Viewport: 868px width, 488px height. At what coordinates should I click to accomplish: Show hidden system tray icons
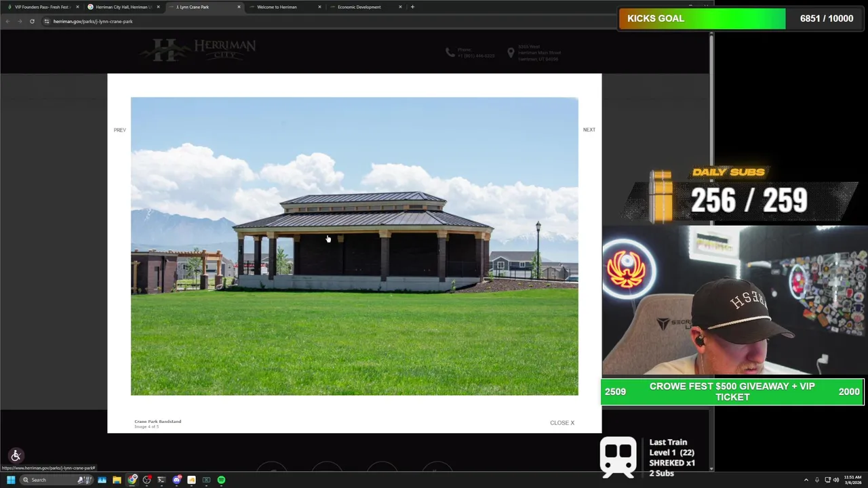pyautogui.click(x=806, y=480)
